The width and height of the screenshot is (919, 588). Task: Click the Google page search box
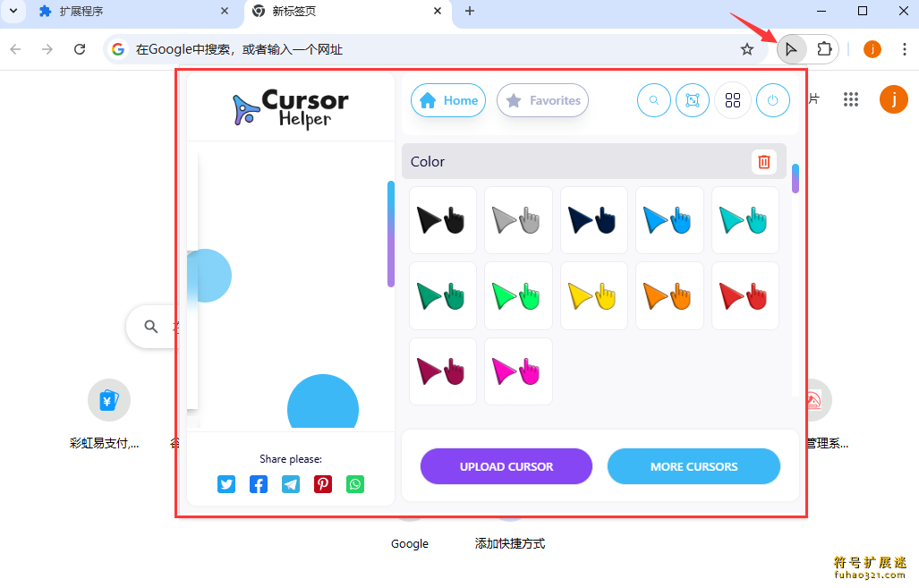(x=151, y=327)
